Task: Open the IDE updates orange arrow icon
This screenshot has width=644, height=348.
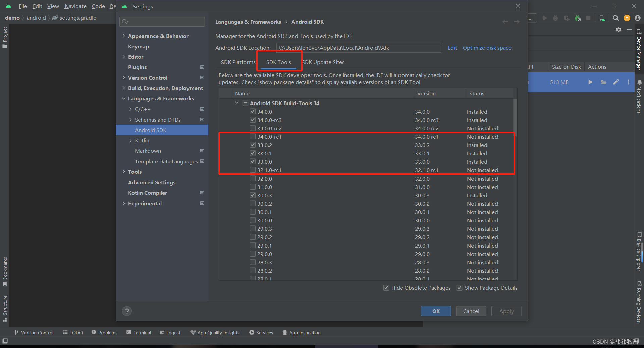Action: coord(627,18)
